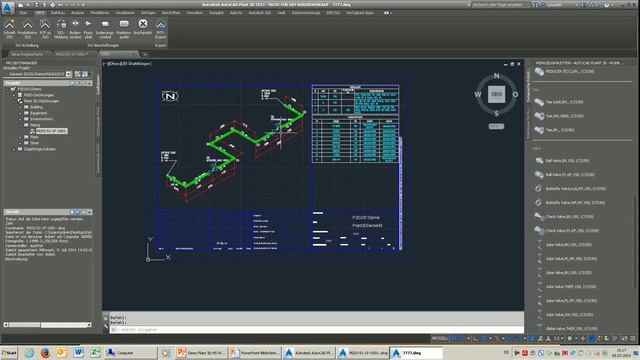Insert a Bodensymbol from the ribbon

[75, 29]
